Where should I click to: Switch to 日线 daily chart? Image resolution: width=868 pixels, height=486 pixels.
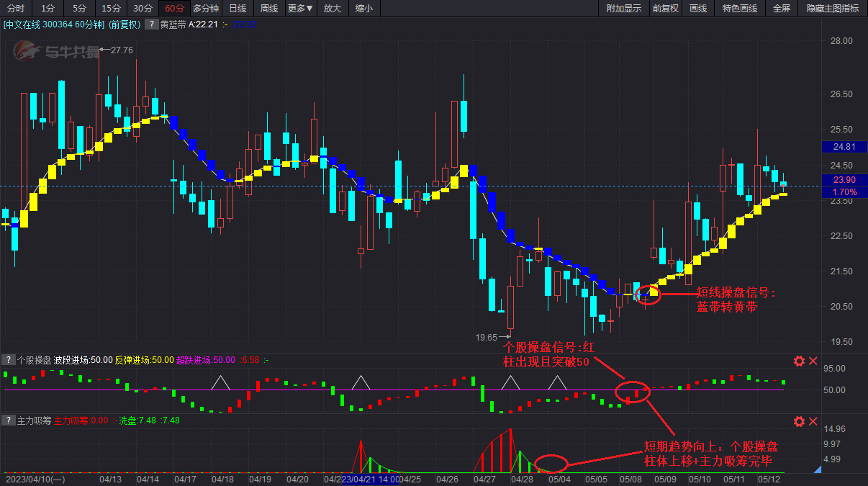[x=238, y=9]
